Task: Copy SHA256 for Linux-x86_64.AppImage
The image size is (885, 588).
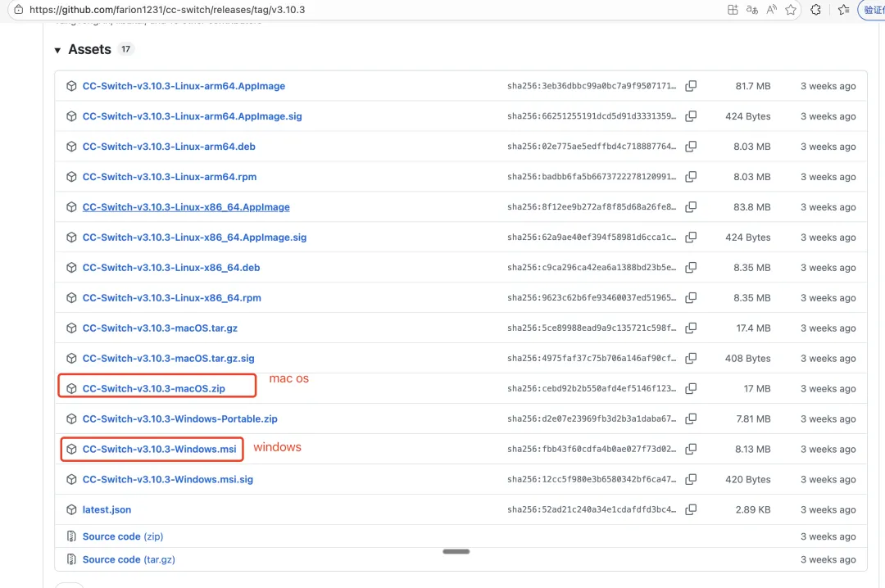Action: 691,207
